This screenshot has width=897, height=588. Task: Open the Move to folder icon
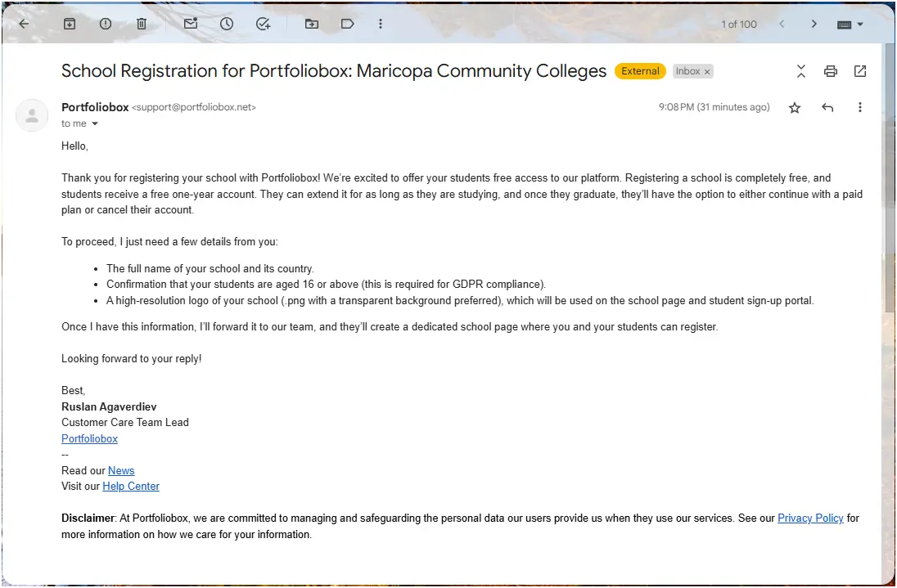point(311,24)
